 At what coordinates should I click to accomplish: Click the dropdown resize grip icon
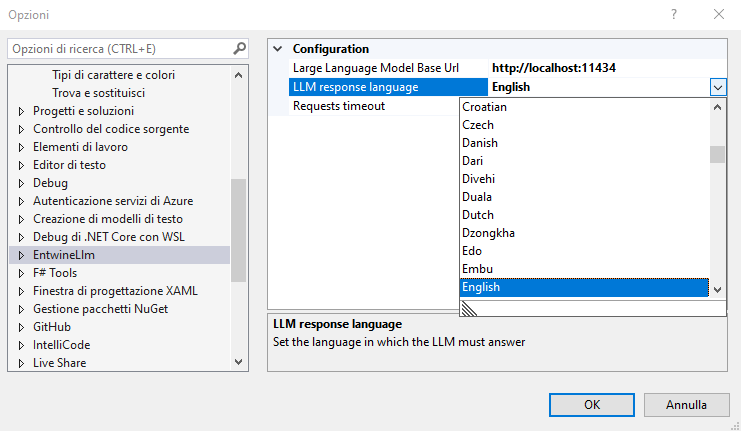(469, 309)
